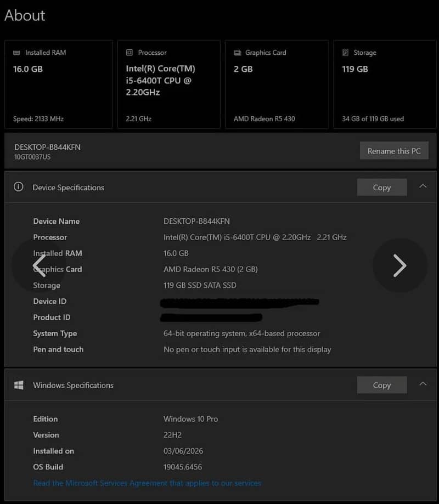Image resolution: width=439 pixels, height=504 pixels.
Task: Copy the Windows Specifications
Action: 382,385
